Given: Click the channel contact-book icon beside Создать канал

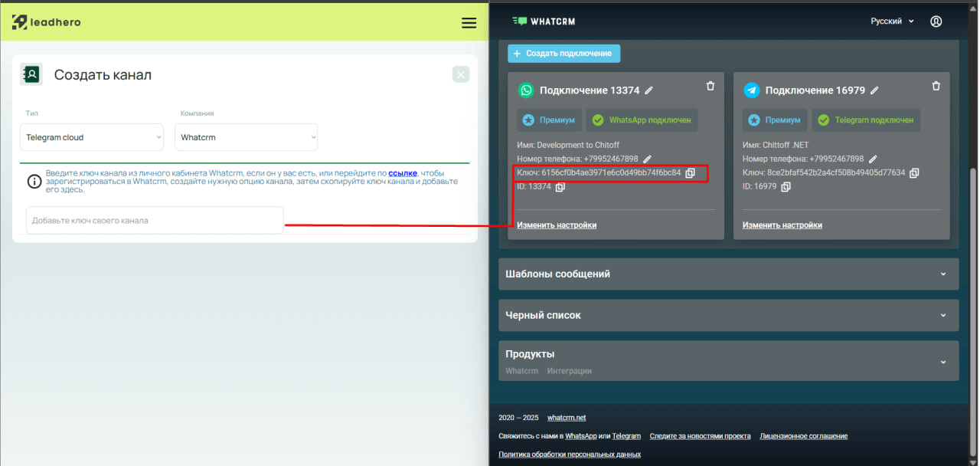Looking at the screenshot, I should tap(31, 74).
